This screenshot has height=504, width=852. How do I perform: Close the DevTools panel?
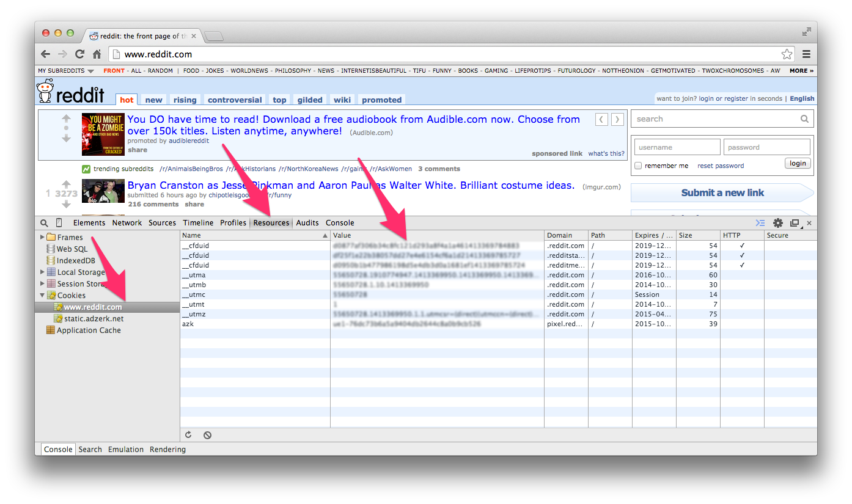coord(809,223)
